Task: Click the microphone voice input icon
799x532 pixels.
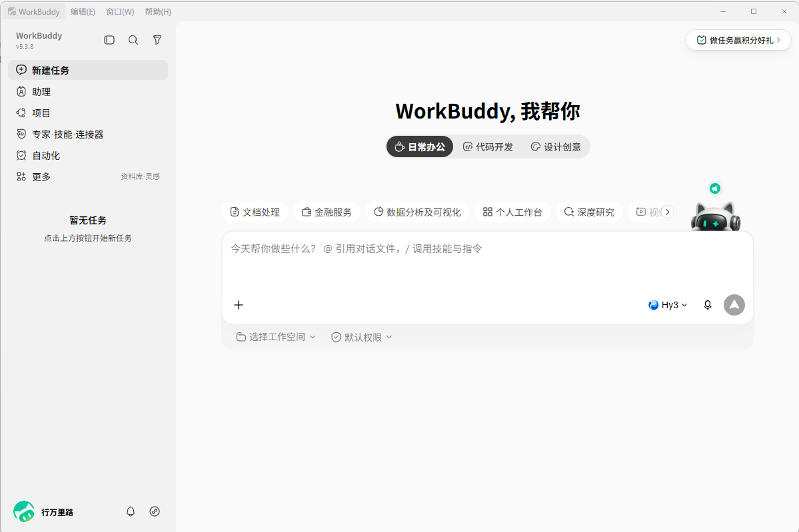Action: tap(708, 305)
